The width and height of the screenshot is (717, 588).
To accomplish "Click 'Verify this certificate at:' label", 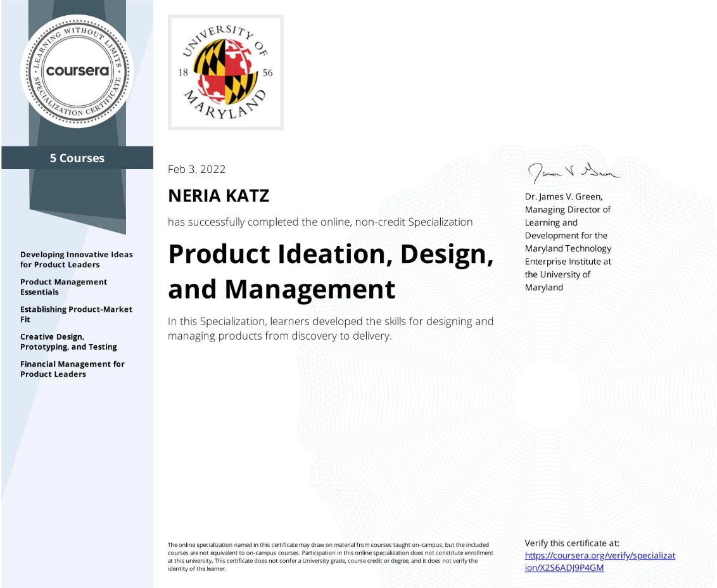I will tap(571, 543).
